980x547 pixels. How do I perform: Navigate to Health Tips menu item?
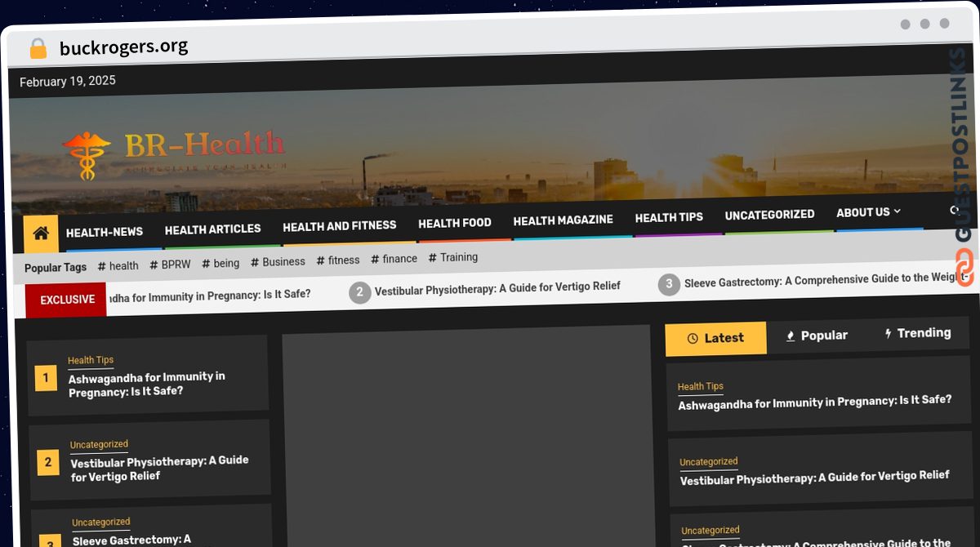[x=669, y=217]
